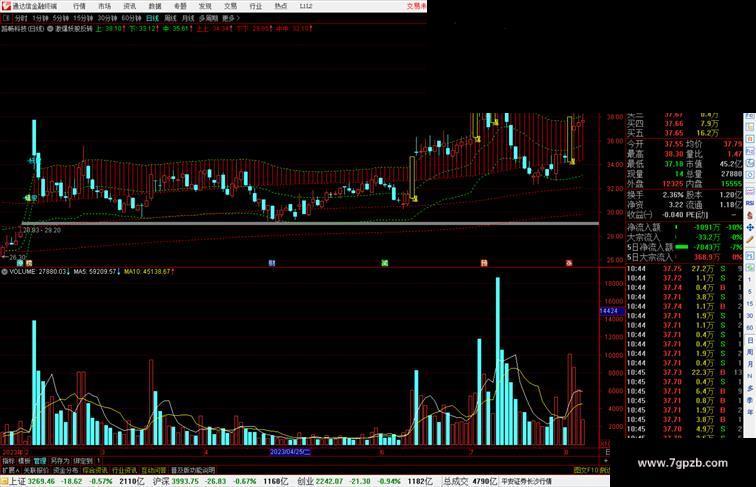756x487 pixels.
Task: Open the 收益(一) quarter selector
Action: pyautogui.click(x=640, y=215)
